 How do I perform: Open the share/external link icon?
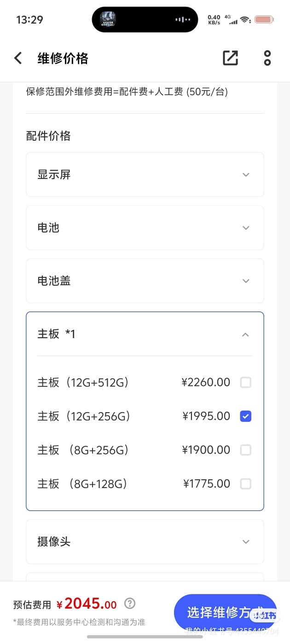tap(230, 58)
